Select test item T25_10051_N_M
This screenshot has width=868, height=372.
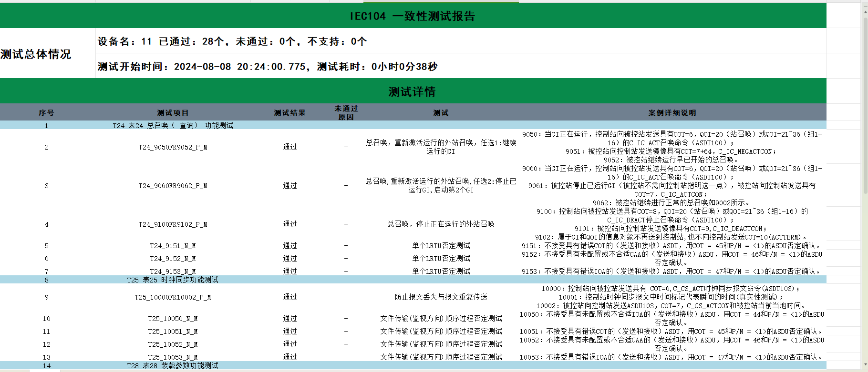[x=173, y=332]
